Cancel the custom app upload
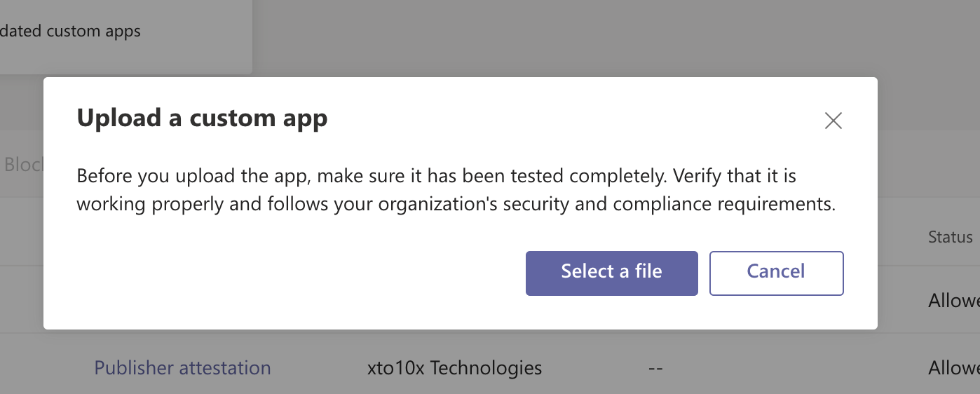The image size is (980, 394). (776, 273)
